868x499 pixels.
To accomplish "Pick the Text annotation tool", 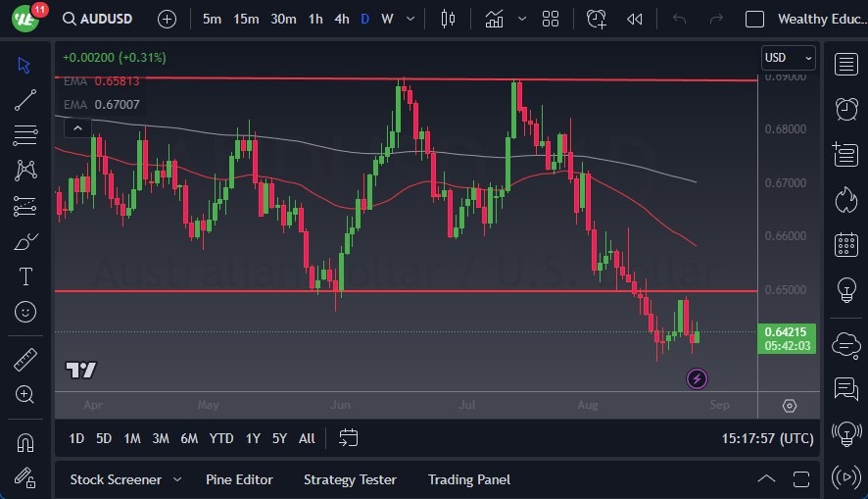I will pyautogui.click(x=25, y=276).
